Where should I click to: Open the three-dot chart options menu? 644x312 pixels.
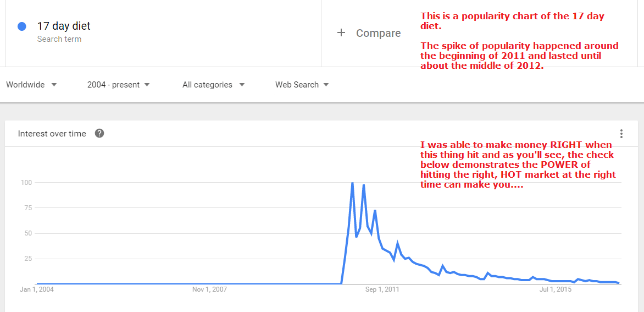pos(621,134)
